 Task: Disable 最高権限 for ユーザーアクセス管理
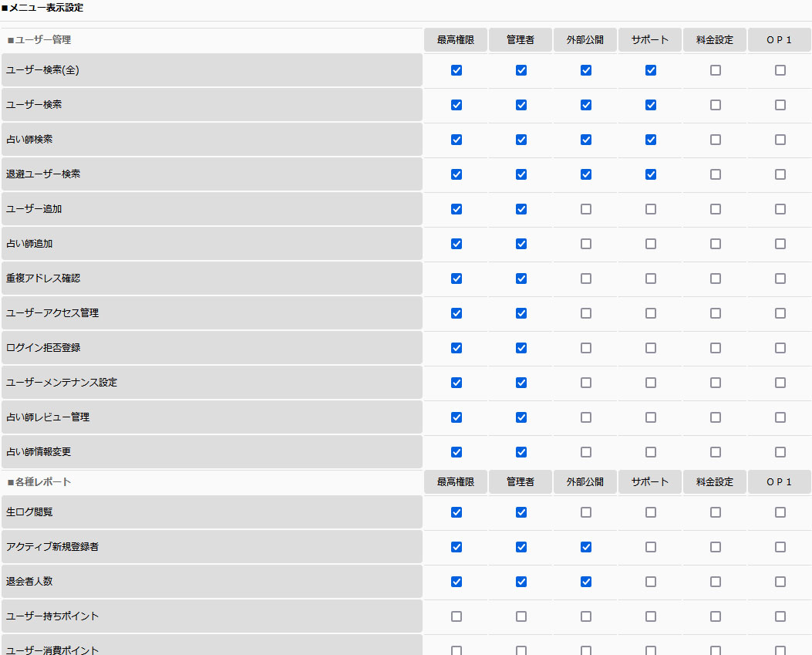point(457,313)
